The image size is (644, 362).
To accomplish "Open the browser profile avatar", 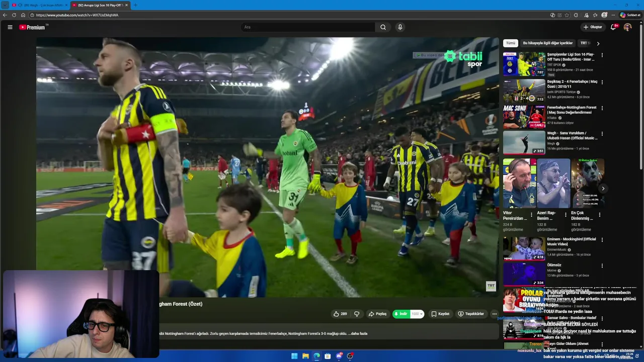I will [x=604, y=15].
